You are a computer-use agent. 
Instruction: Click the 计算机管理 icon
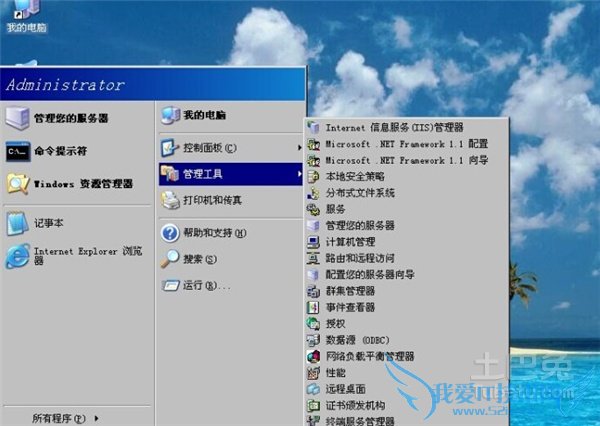click(x=313, y=242)
